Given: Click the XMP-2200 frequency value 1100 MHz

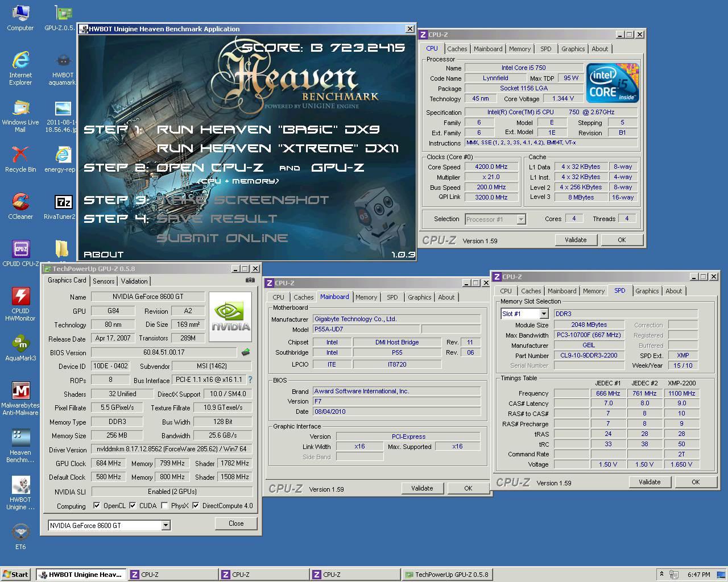Looking at the screenshot, I should [x=681, y=393].
